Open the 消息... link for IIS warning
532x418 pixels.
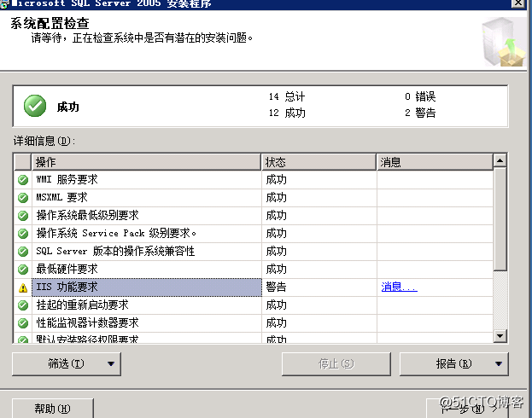click(x=399, y=287)
